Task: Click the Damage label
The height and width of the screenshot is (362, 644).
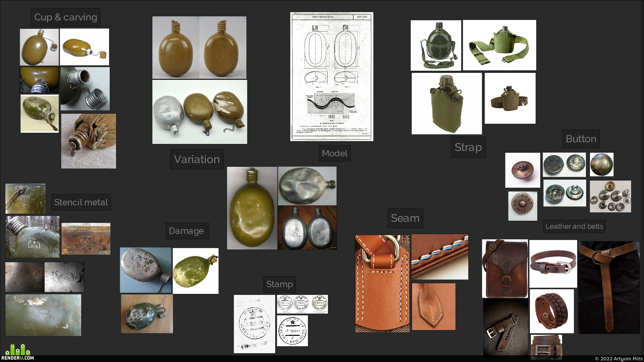Action: tap(187, 231)
